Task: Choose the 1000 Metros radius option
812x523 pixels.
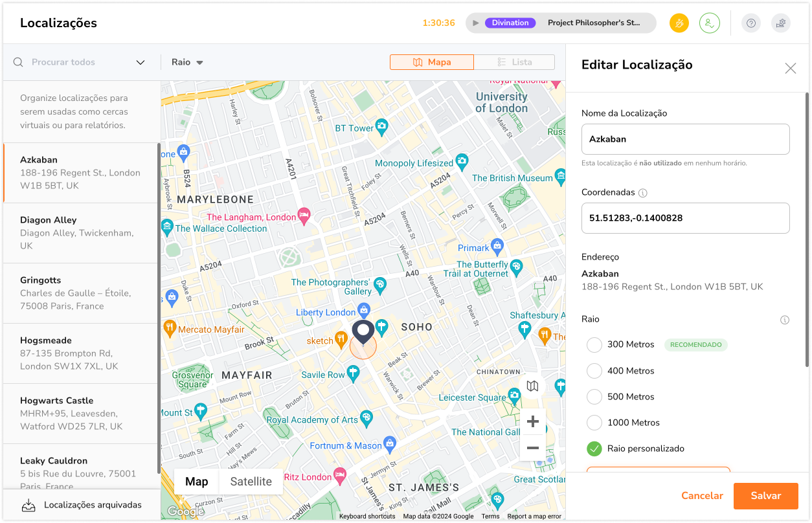Action: point(594,423)
